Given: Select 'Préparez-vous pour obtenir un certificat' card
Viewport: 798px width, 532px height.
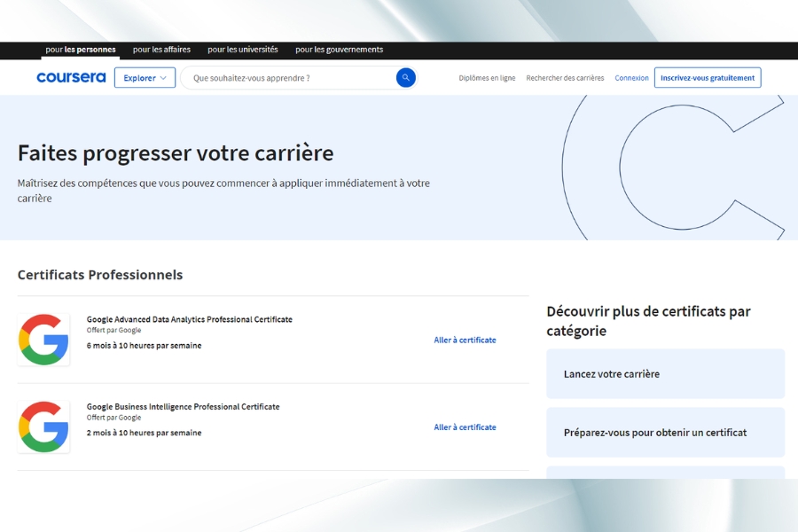Looking at the screenshot, I should 666,432.
